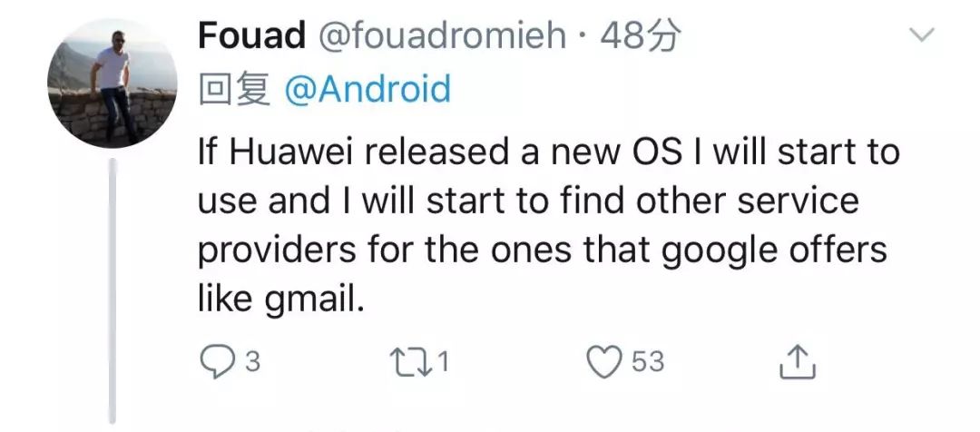Viewport: 980px width, 432px height.
Task: Open the tweet options chevron menu
Action: point(922,37)
